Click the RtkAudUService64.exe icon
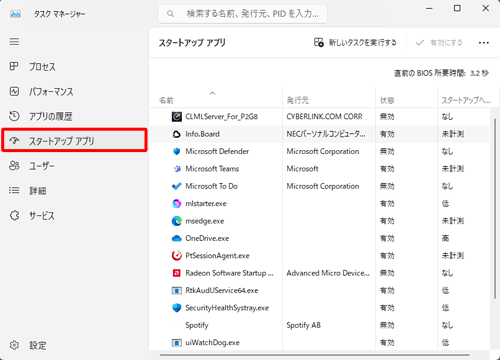 (176, 290)
